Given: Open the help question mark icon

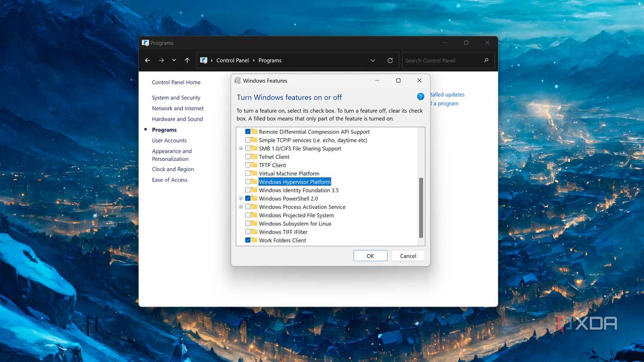Looking at the screenshot, I should click(x=420, y=97).
